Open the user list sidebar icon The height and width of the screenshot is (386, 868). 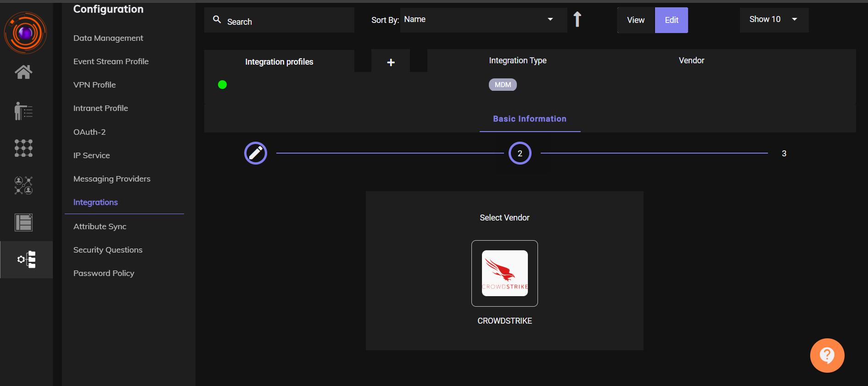pyautogui.click(x=23, y=111)
